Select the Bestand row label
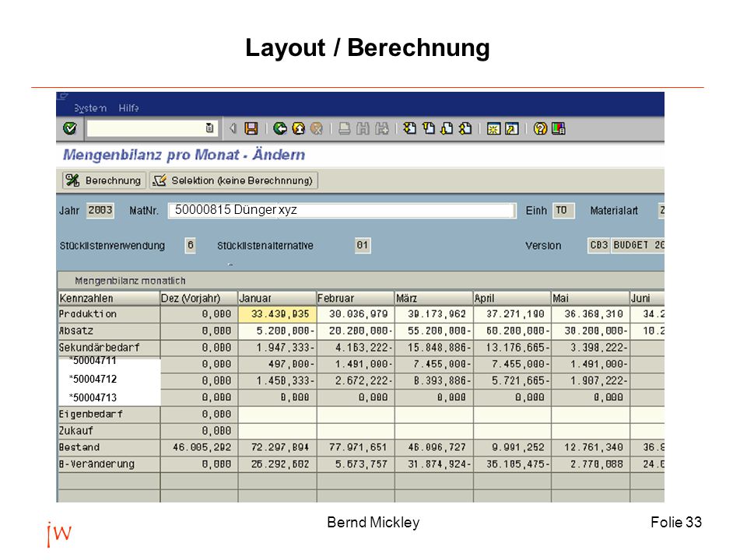This screenshot has width=747, height=560. (x=109, y=448)
